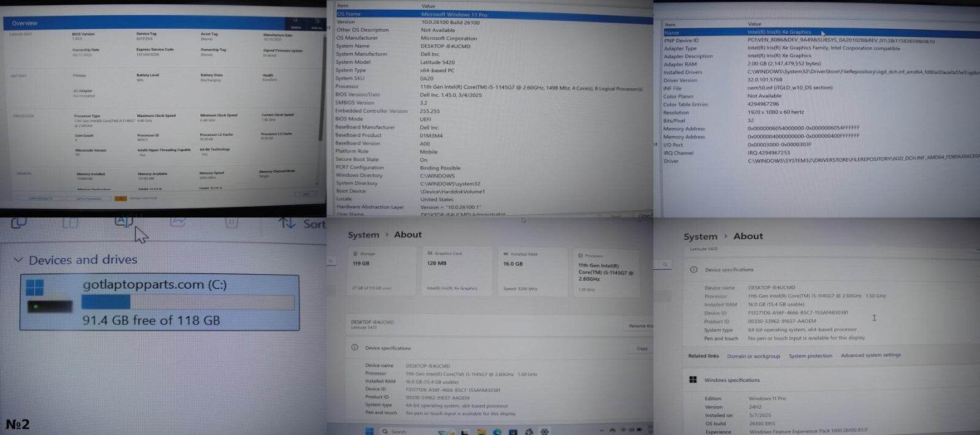Image resolution: width=980 pixels, height=435 pixels.
Task: Select the gotlaptopparts.com (C:) drive
Action: 160,302
